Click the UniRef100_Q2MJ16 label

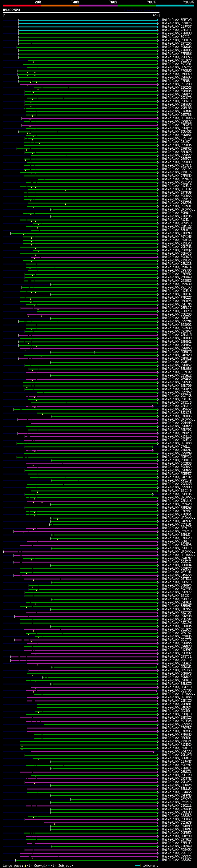click(x=177, y=501)
